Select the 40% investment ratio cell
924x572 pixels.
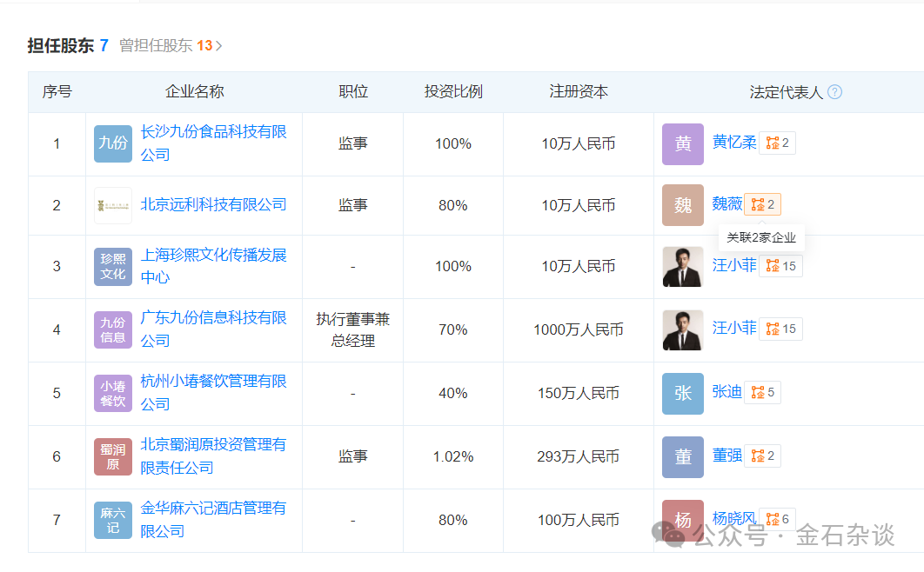click(453, 393)
